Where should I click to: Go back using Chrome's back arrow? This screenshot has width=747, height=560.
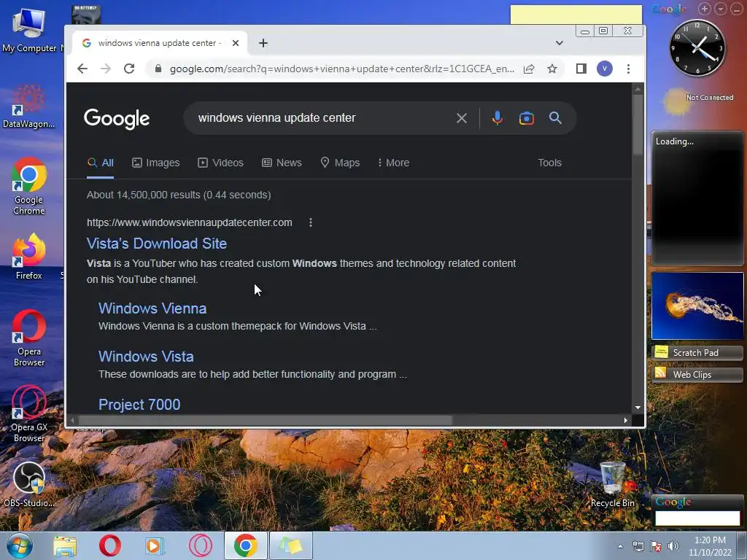(82, 69)
